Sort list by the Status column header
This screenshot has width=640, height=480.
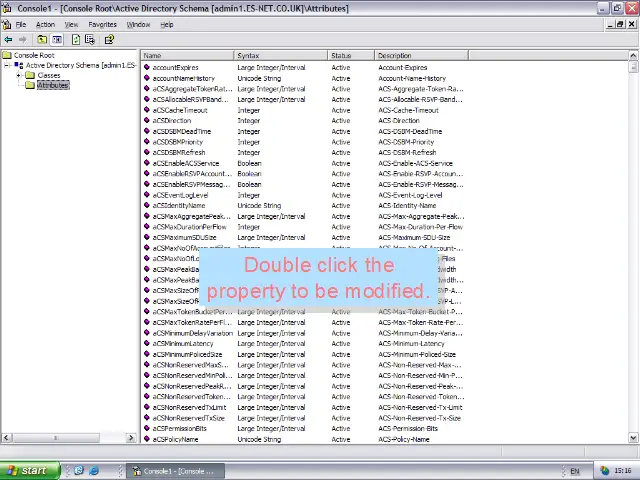[351, 56]
